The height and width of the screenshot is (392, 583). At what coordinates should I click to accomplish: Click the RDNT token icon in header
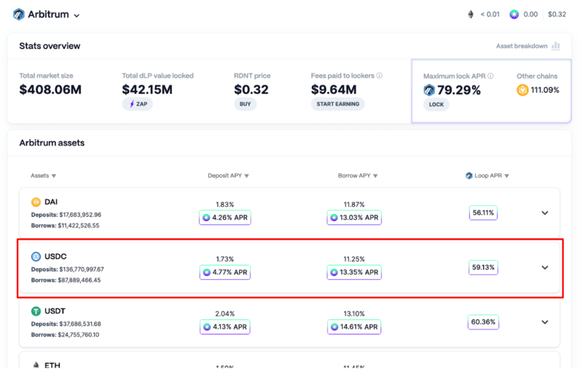click(514, 15)
